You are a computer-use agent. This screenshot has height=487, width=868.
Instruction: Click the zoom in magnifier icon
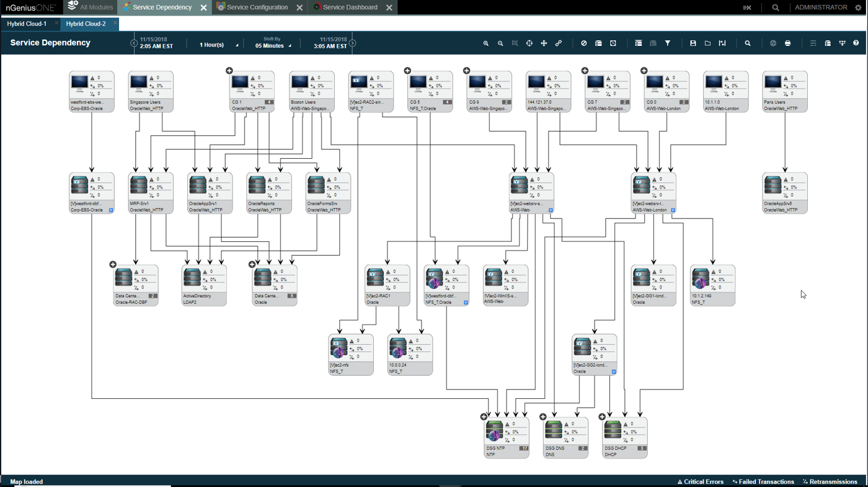[485, 43]
